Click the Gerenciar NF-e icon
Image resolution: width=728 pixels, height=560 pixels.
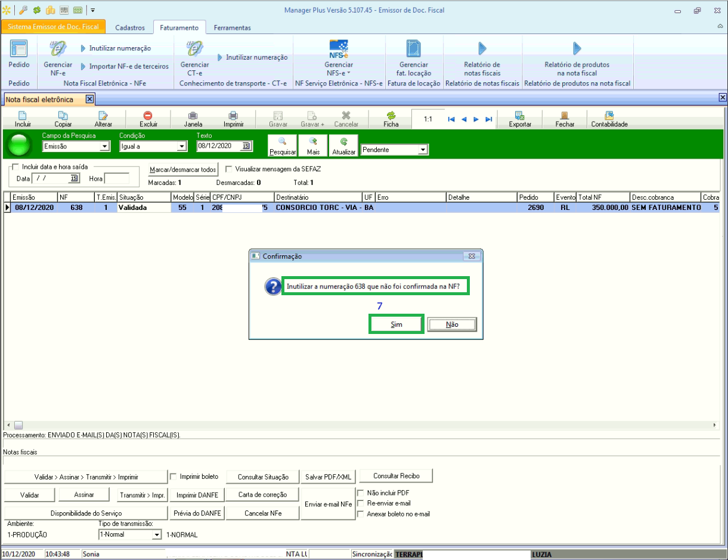(58, 49)
